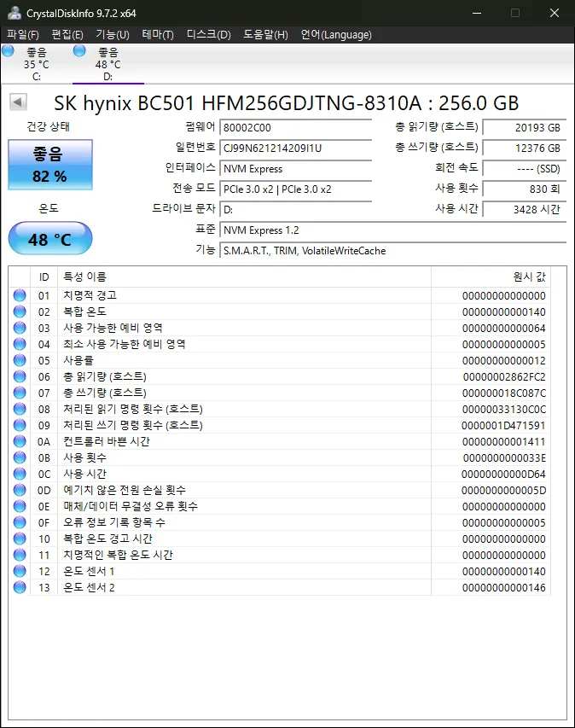Click status orb for 0A 컨트롤러 바쁜 시간
The width and height of the screenshot is (575, 728).
20,441
